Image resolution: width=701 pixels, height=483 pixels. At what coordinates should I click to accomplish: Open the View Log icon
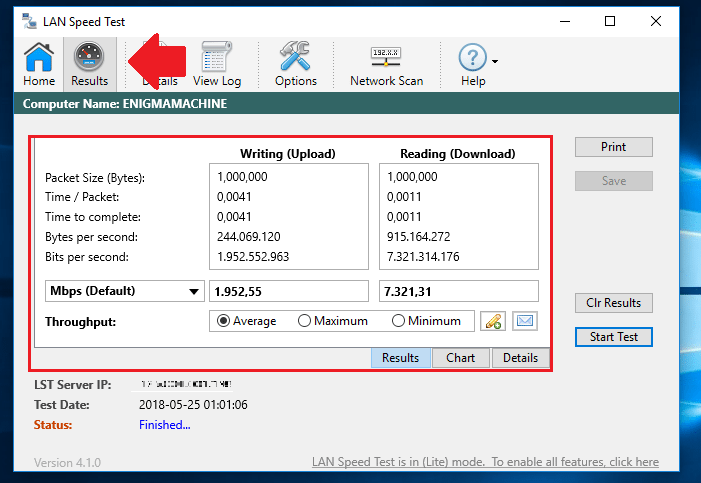click(217, 64)
